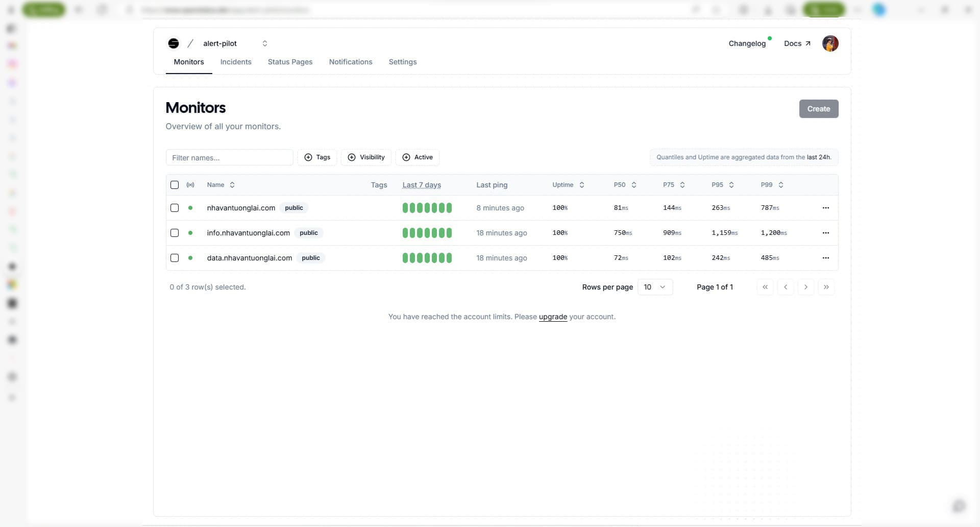Go to next page of monitors
Viewport: 980px width, 527px height.
coord(806,287)
